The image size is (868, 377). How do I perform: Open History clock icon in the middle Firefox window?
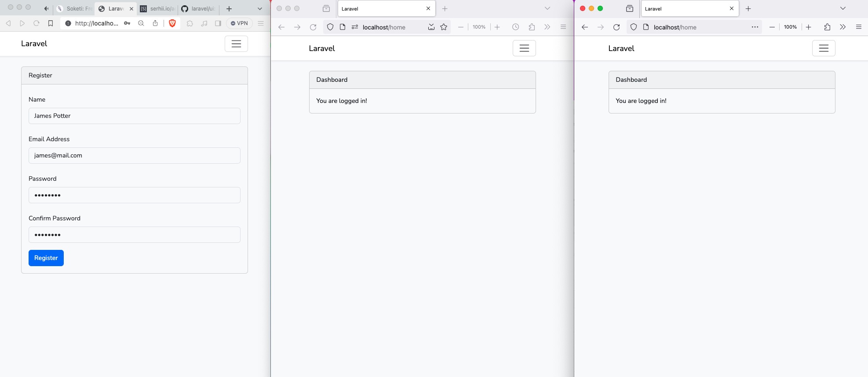[516, 27]
